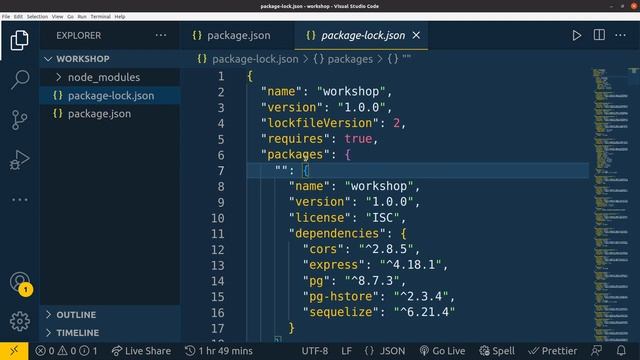Change file encoding UTF-8
The width and height of the screenshot is (640, 360).
[315, 351]
